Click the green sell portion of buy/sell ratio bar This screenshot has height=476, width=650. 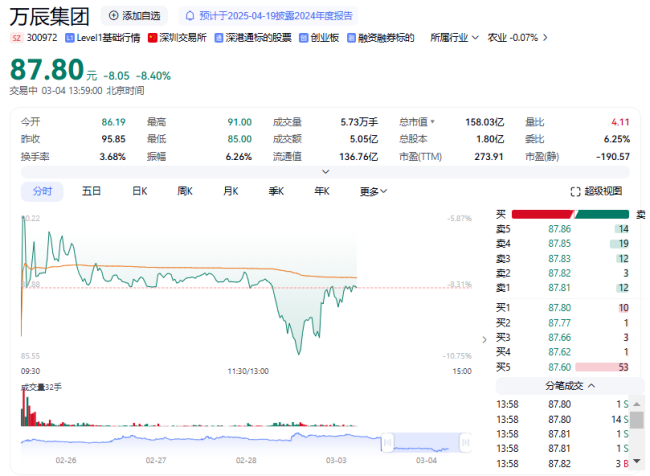pos(602,214)
